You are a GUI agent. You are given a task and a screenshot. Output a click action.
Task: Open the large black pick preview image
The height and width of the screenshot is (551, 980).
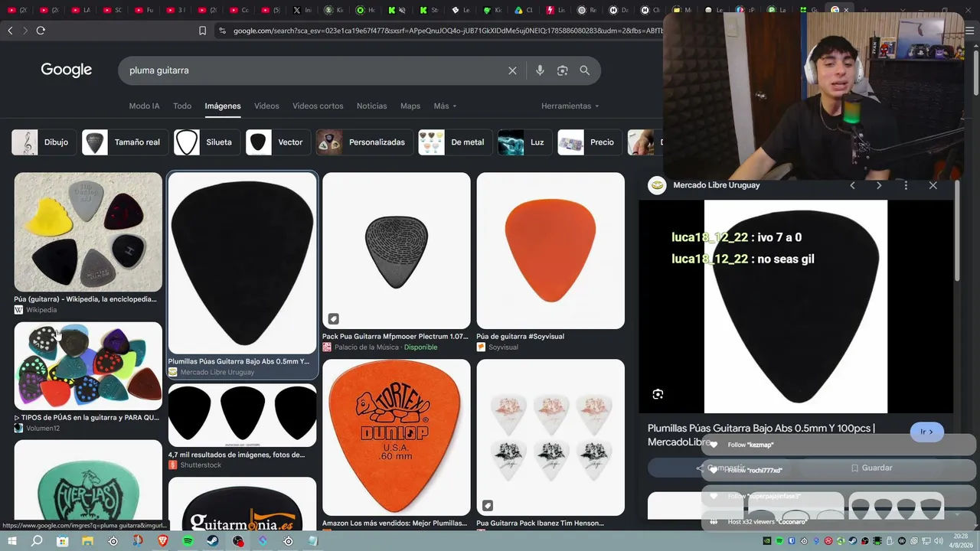(x=795, y=307)
